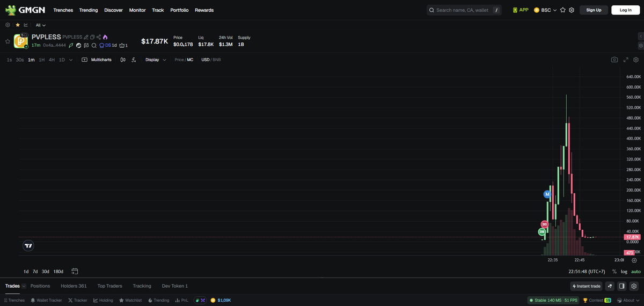
Task: Click the indicators fx icon
Action: (134, 60)
